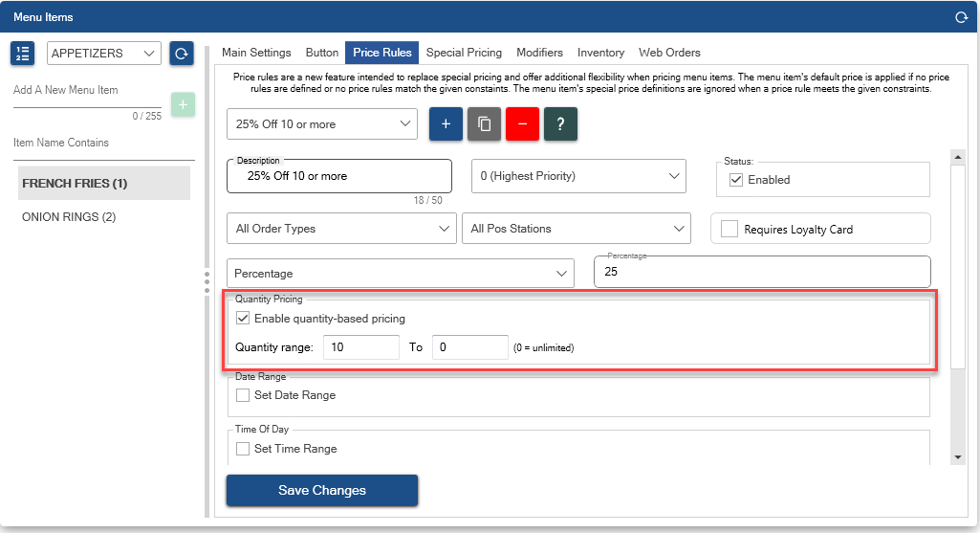The width and height of the screenshot is (980, 533).
Task: Reload the category list with refresh button
Action: pos(182,54)
